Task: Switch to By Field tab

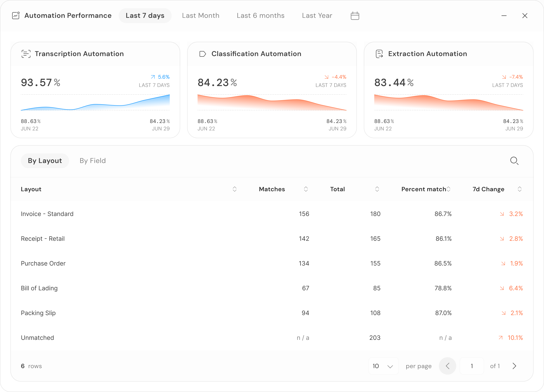Action: [x=93, y=161]
